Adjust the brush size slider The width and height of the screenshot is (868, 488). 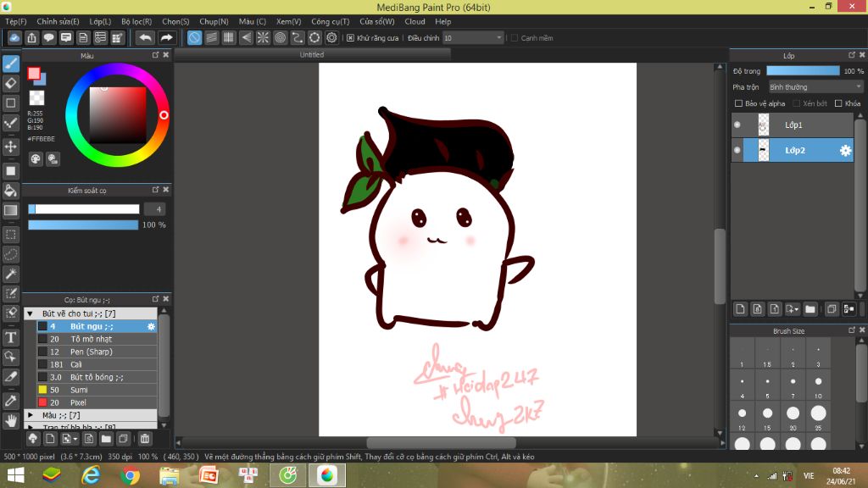[x=84, y=209]
